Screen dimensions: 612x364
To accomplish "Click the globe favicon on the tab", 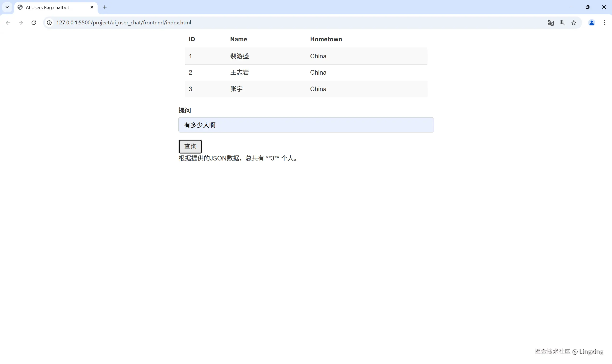I will tap(20, 7).
